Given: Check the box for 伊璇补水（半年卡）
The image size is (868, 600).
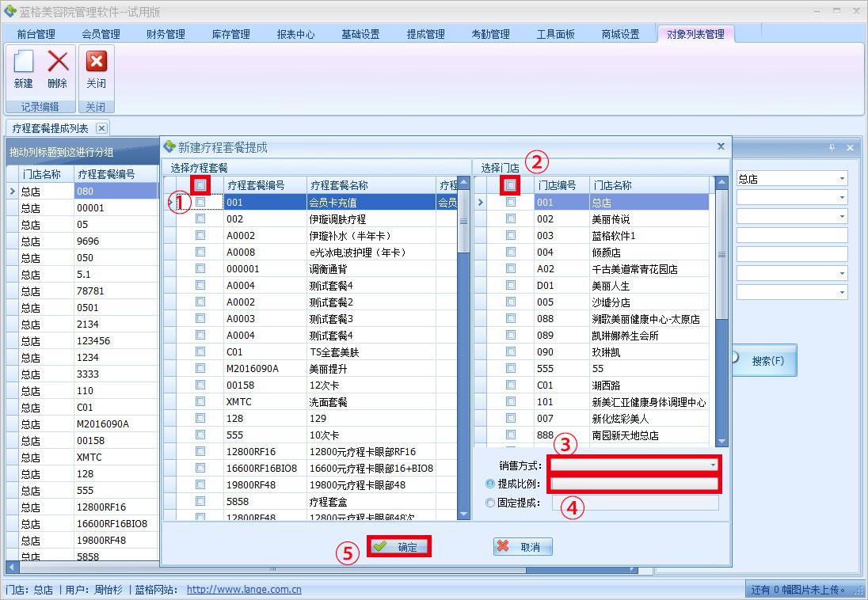Looking at the screenshot, I should tap(200, 235).
